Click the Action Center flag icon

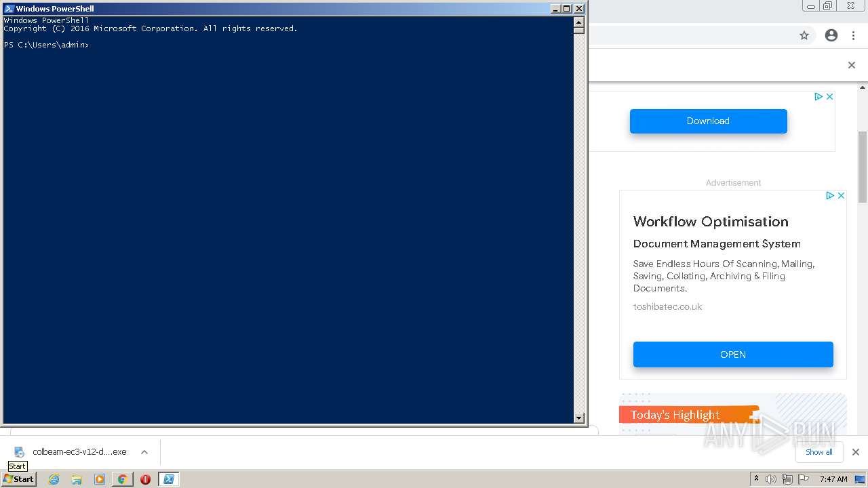click(804, 479)
